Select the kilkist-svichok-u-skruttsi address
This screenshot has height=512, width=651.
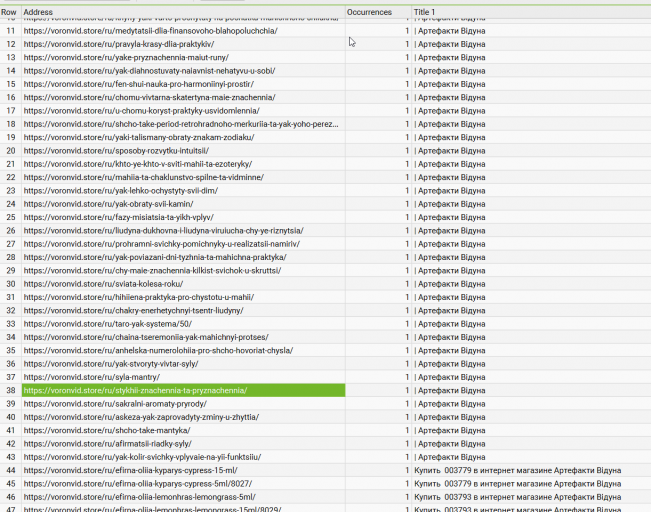(152, 270)
